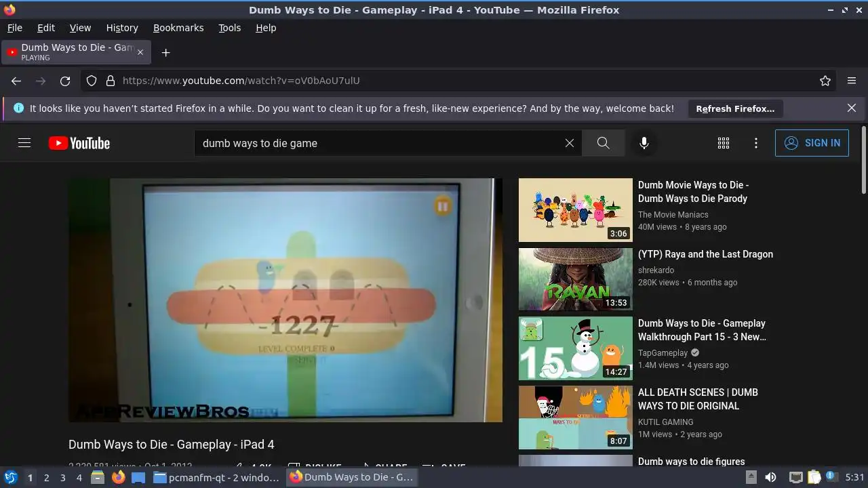Switch to virtual desktop 2
This screenshot has width=868, height=488.
(46, 477)
